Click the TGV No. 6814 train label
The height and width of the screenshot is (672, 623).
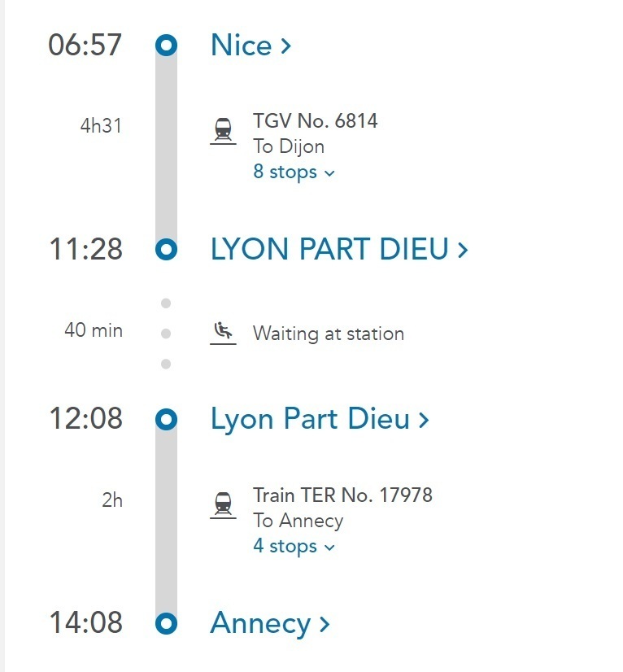pyautogui.click(x=315, y=121)
